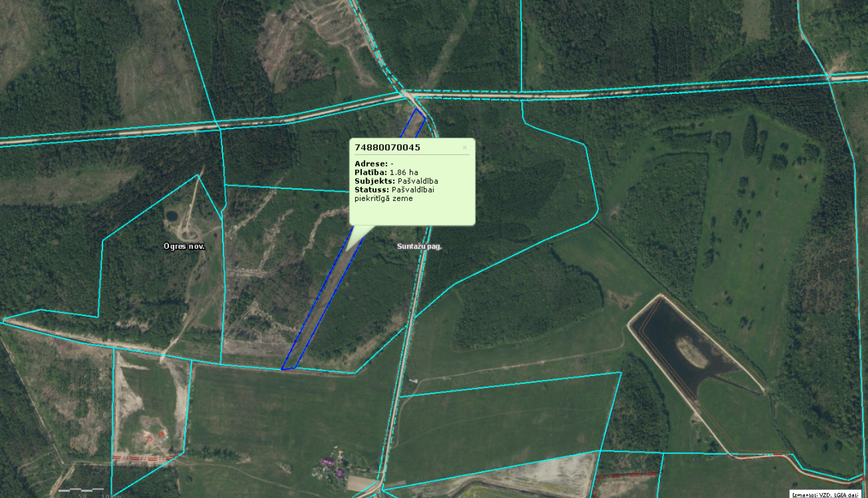Viewport: 868px width, 498px height.
Task: Click the upper purple building outline
Action: pos(328,462)
